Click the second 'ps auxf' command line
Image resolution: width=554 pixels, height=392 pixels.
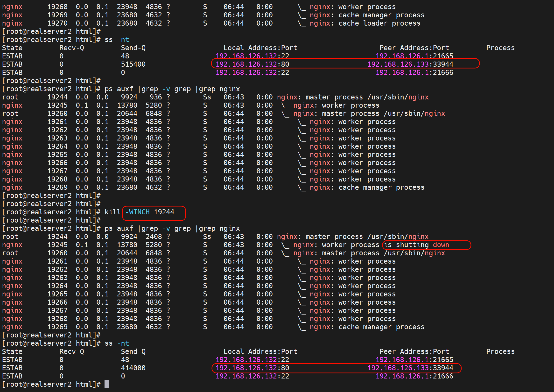172,229
